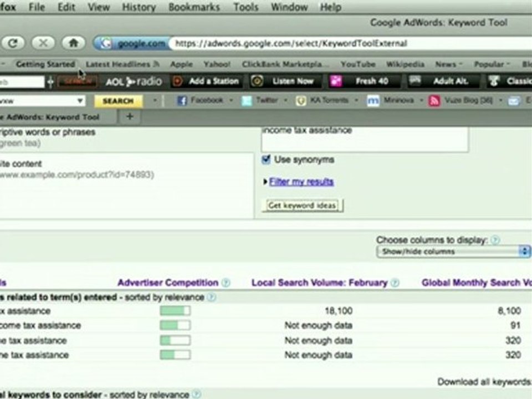Open the File menu
Image resolution: width=532 pixels, height=399 pixels.
click(x=37, y=7)
